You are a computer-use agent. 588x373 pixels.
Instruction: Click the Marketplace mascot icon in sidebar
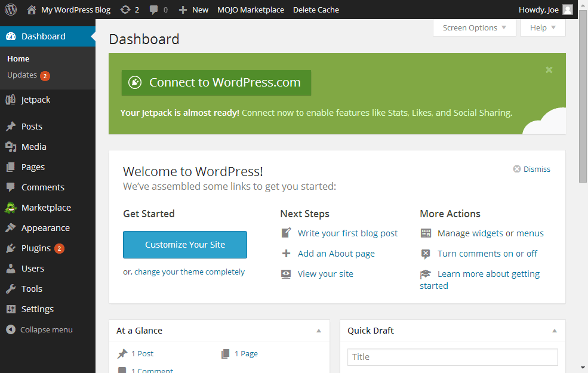point(11,207)
